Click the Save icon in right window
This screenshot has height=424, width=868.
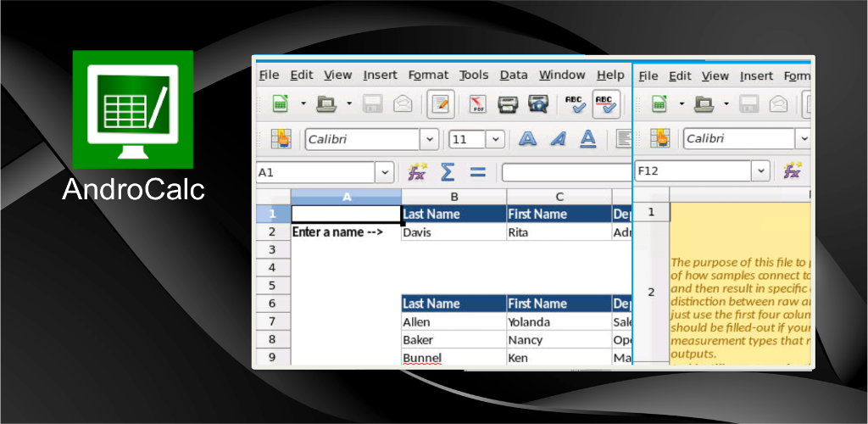tap(749, 103)
